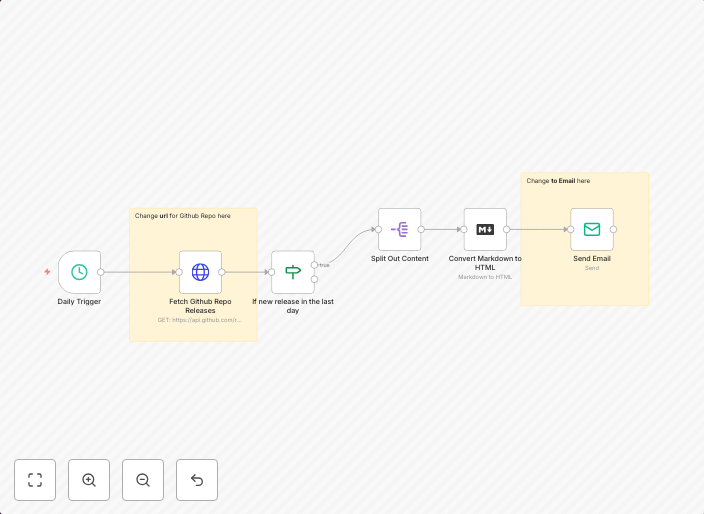Select the Send Email envelope node
The height and width of the screenshot is (514, 704).
(x=591, y=229)
